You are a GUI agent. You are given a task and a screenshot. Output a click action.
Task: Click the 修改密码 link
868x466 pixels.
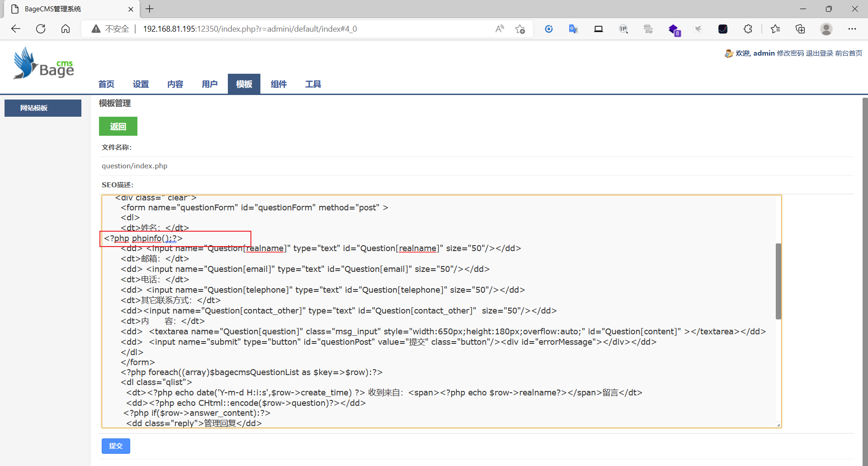tap(790, 53)
